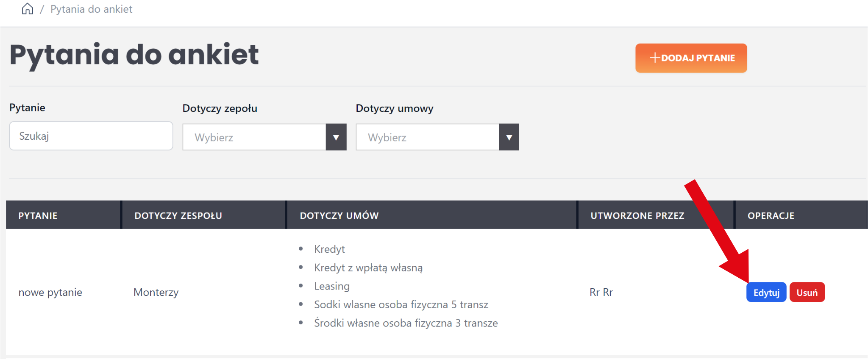Click the Dotyczy umowy dropdown arrow
The width and height of the screenshot is (868, 359).
tap(509, 137)
